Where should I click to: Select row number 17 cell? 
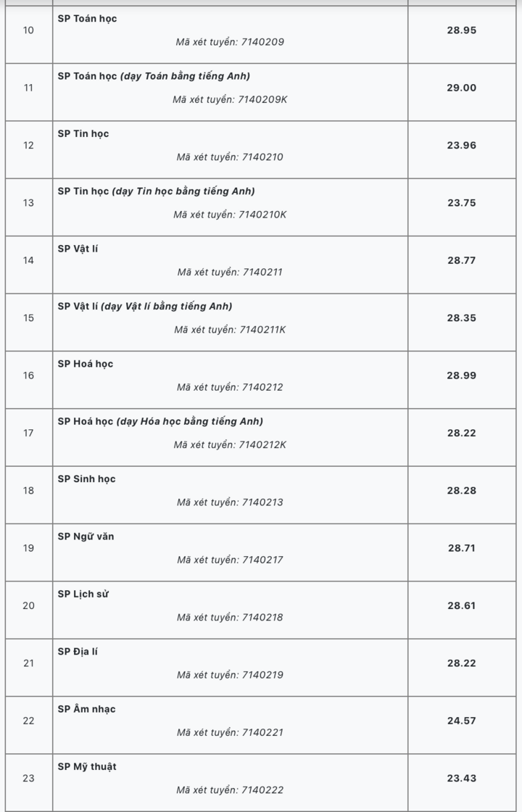point(28,433)
